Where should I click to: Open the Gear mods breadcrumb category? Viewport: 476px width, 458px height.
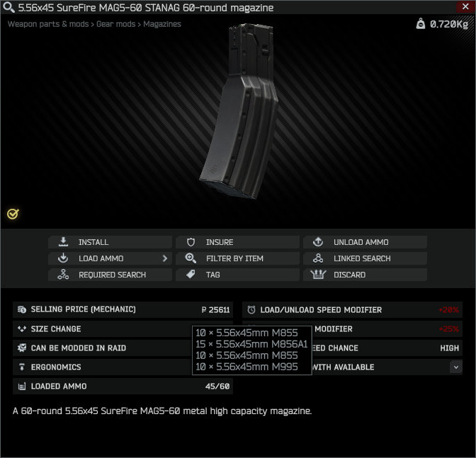pos(115,24)
